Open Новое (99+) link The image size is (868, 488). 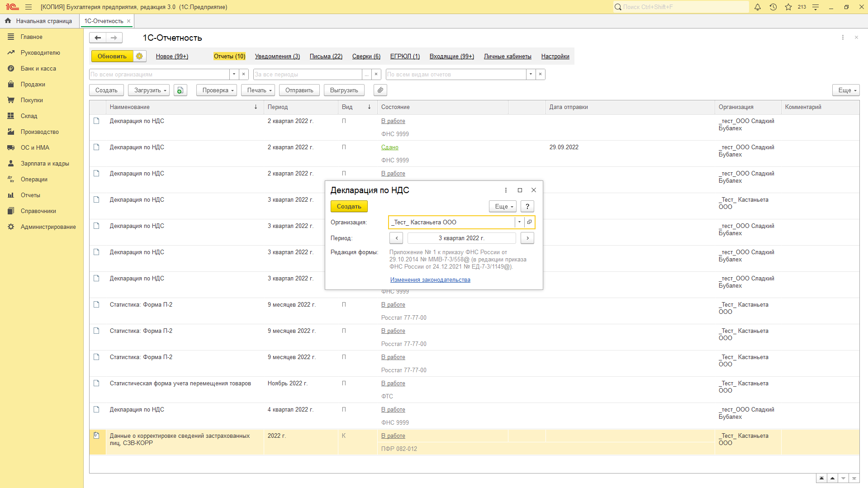pos(172,56)
